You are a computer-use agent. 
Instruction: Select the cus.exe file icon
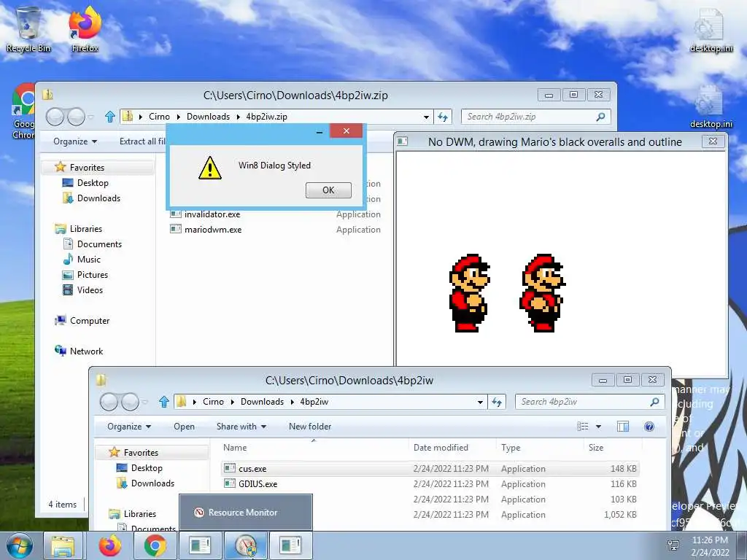click(x=230, y=469)
